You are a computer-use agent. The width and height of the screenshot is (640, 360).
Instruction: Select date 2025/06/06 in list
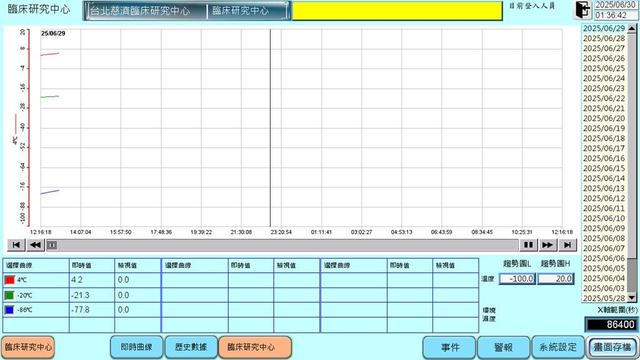point(604,258)
